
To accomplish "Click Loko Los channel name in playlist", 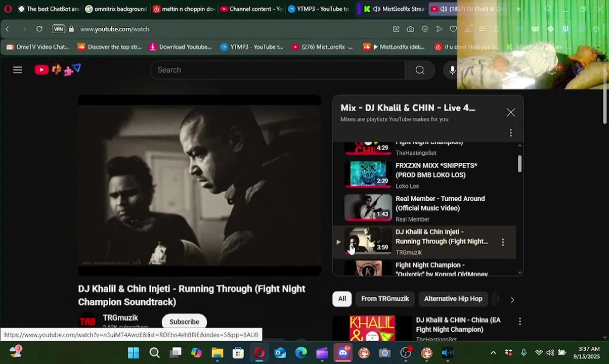I will (x=407, y=186).
